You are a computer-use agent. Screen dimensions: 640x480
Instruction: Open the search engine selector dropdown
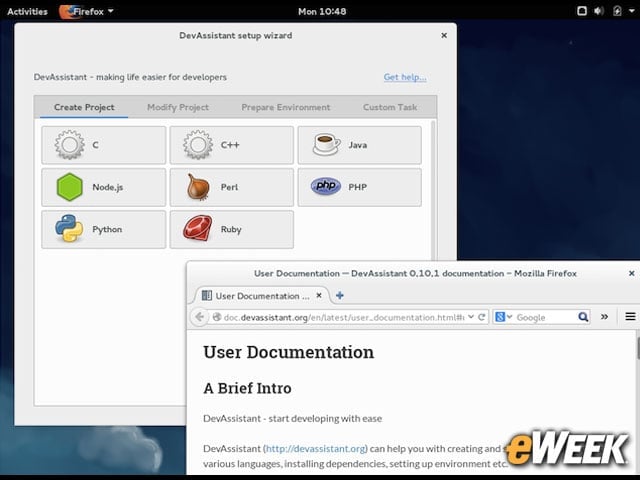(x=503, y=317)
